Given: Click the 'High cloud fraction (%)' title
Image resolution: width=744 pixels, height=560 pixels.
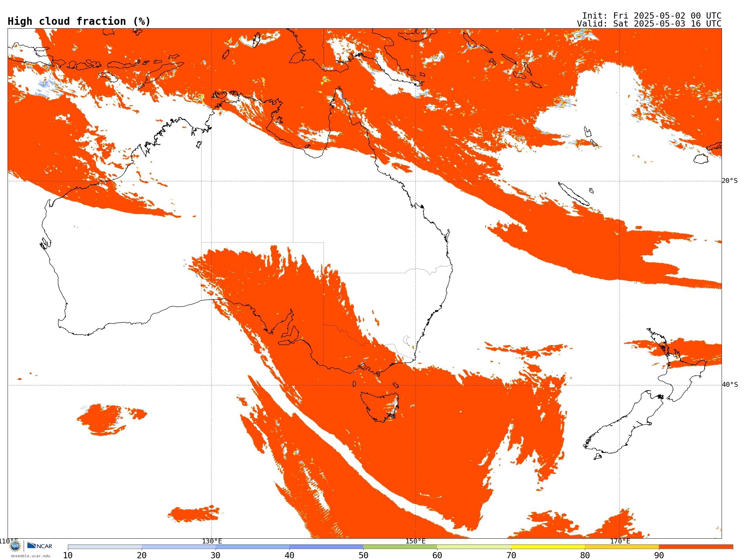Looking at the screenshot, I should click(79, 21).
